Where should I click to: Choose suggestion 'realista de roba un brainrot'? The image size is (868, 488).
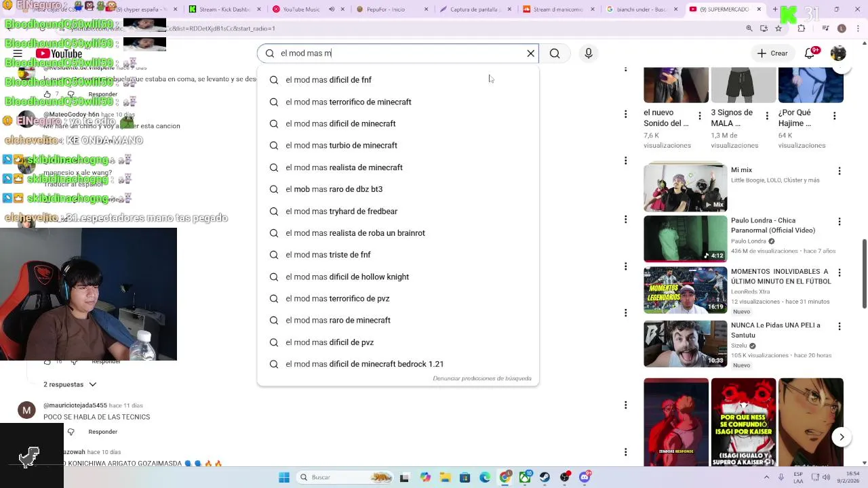pos(398,232)
